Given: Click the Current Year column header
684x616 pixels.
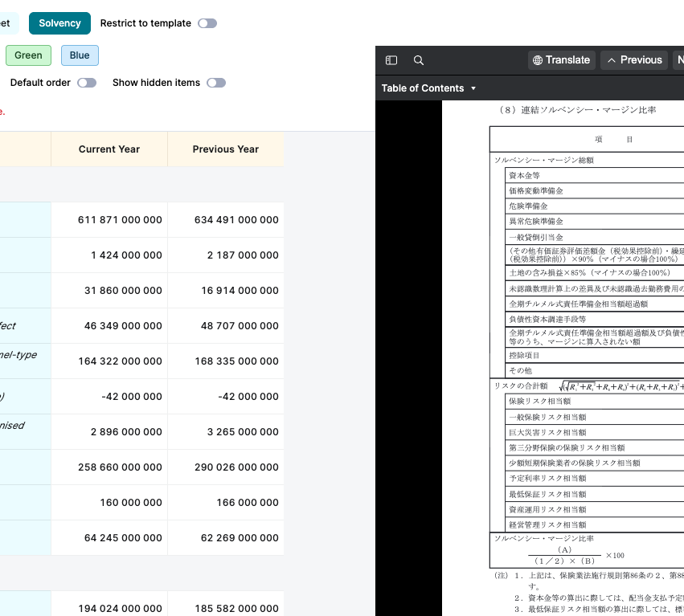Looking at the screenshot, I should [x=109, y=149].
